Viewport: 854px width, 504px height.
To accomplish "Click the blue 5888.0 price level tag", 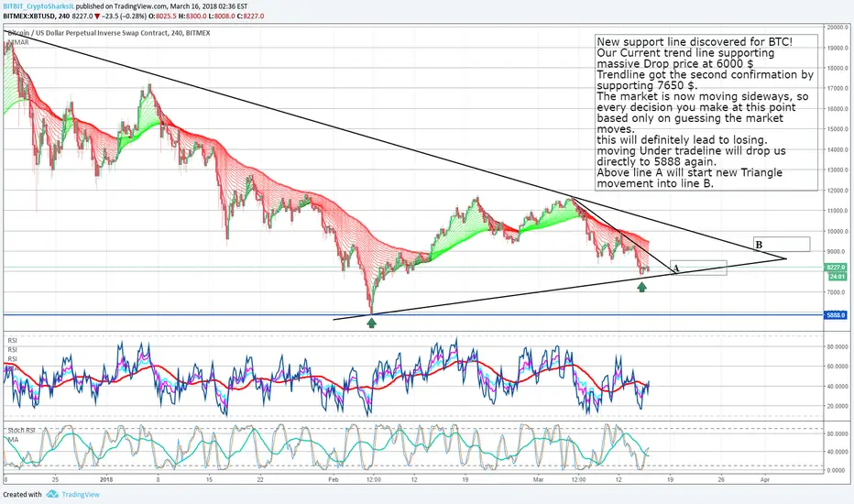I will point(836,315).
